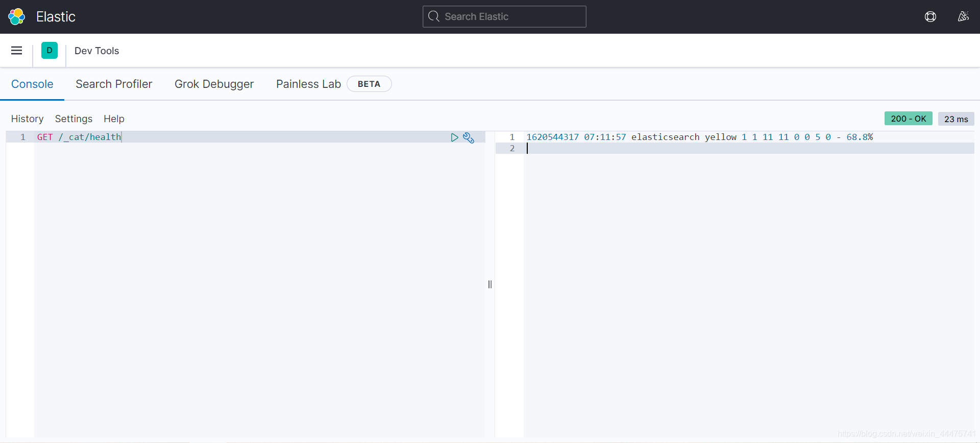
Task: Open the wrench request actions menu
Action: (469, 137)
